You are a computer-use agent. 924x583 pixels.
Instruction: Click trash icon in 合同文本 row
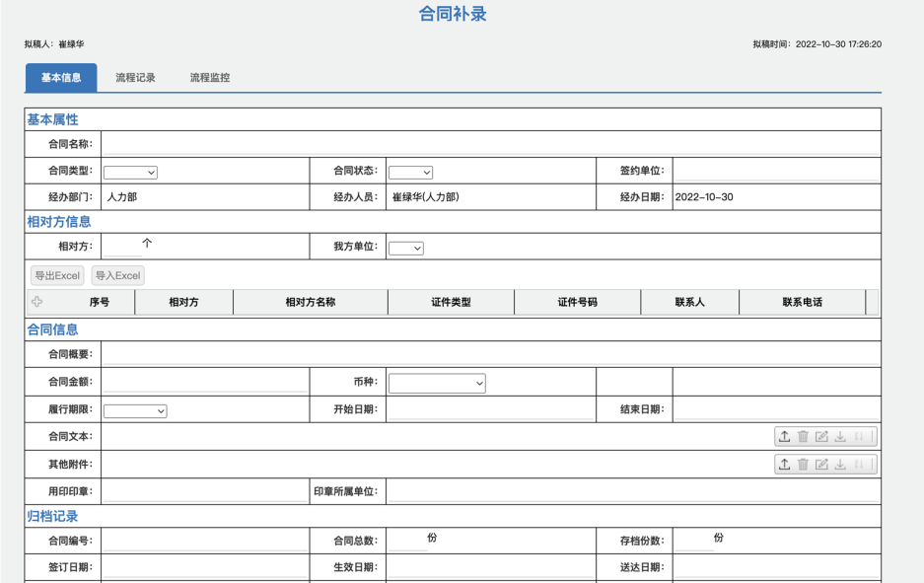(x=803, y=437)
